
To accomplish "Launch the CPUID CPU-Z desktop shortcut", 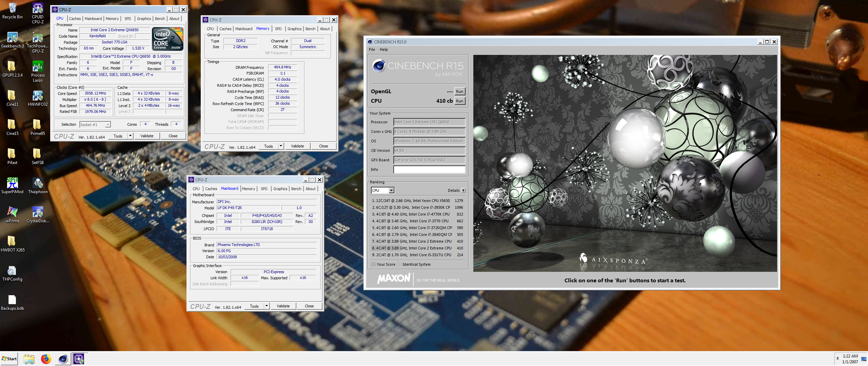I will click(x=38, y=13).
